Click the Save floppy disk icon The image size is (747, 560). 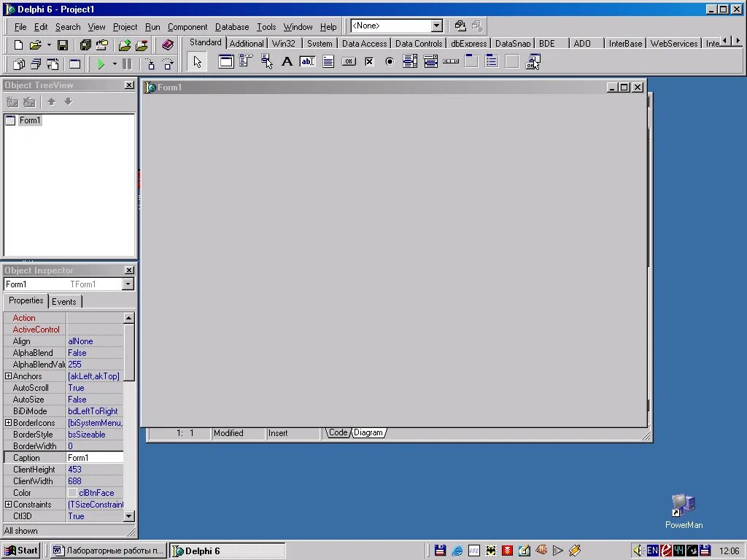[63, 45]
